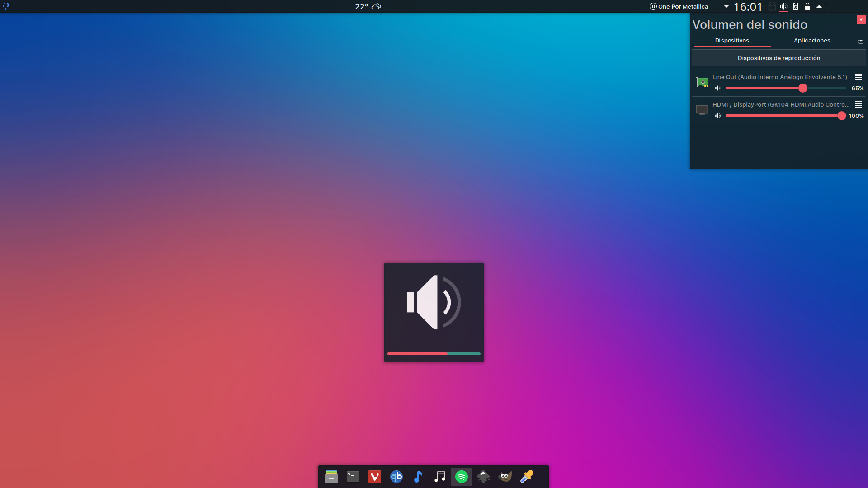Adjust the HDMI / DisplayPort volume slider
Viewport: 868px width, 488px height.
pos(785,116)
